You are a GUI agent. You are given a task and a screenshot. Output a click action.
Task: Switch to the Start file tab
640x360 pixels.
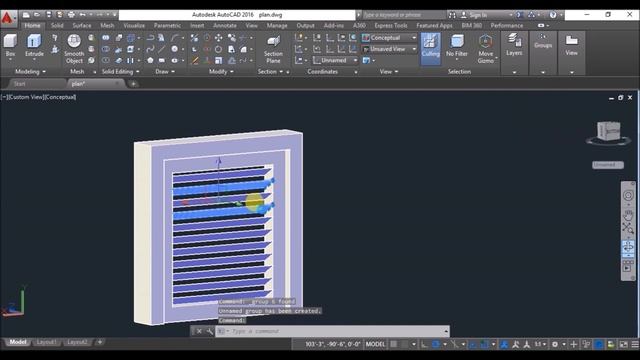[20, 84]
